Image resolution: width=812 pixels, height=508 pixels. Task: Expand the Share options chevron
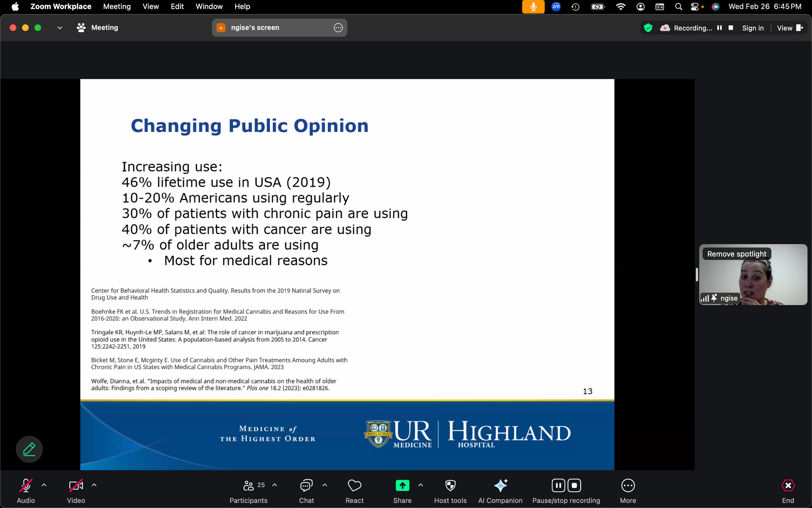point(420,485)
